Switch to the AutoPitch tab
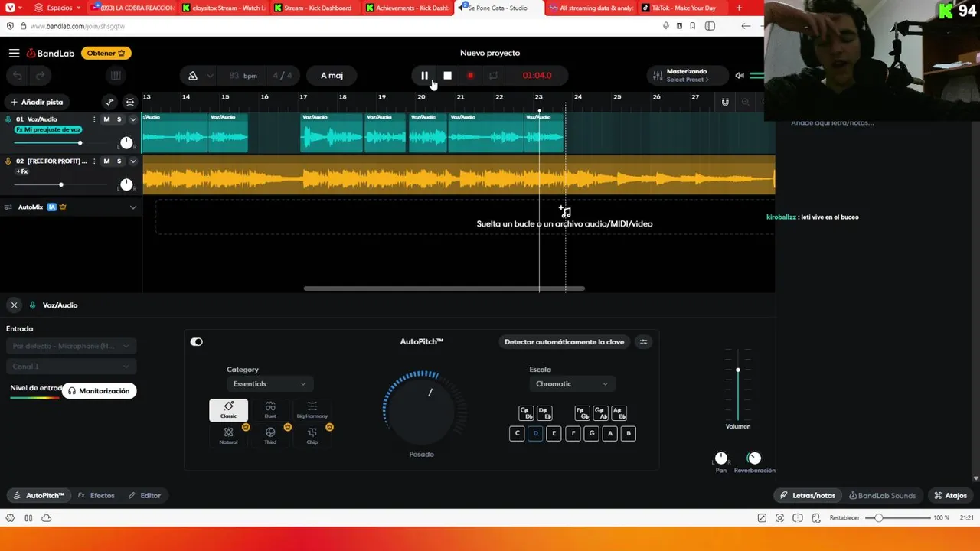This screenshot has height=551, width=980. pyautogui.click(x=39, y=496)
